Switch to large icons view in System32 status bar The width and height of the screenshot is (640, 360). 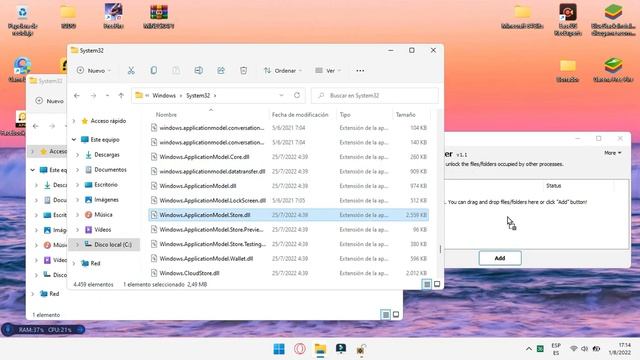tap(437, 284)
